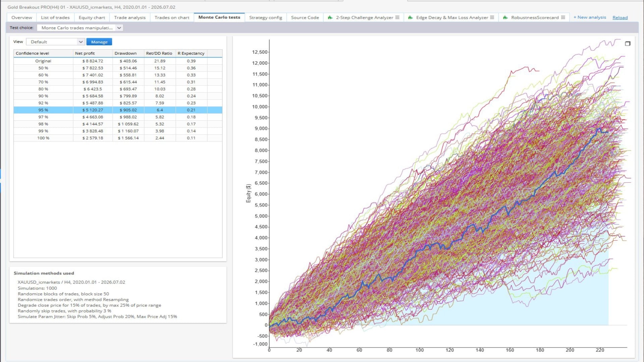Open the View Default dropdown
The width and height of the screenshot is (644, 362).
[55, 42]
